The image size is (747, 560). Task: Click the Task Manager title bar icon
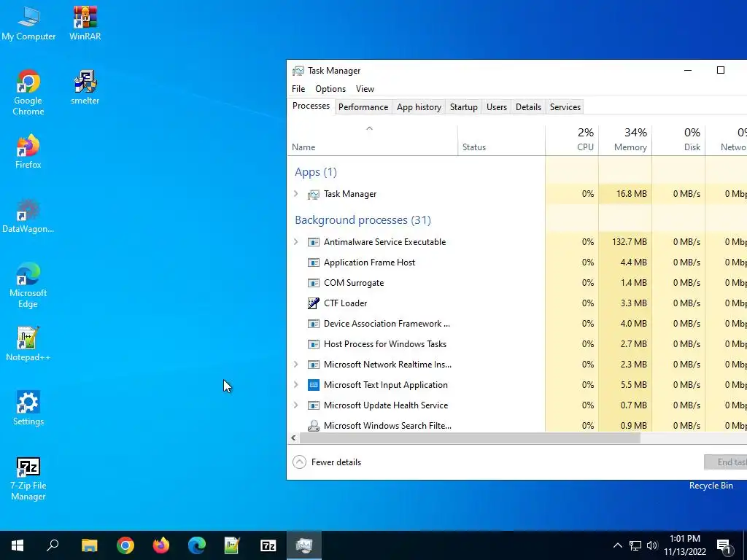pyautogui.click(x=298, y=71)
